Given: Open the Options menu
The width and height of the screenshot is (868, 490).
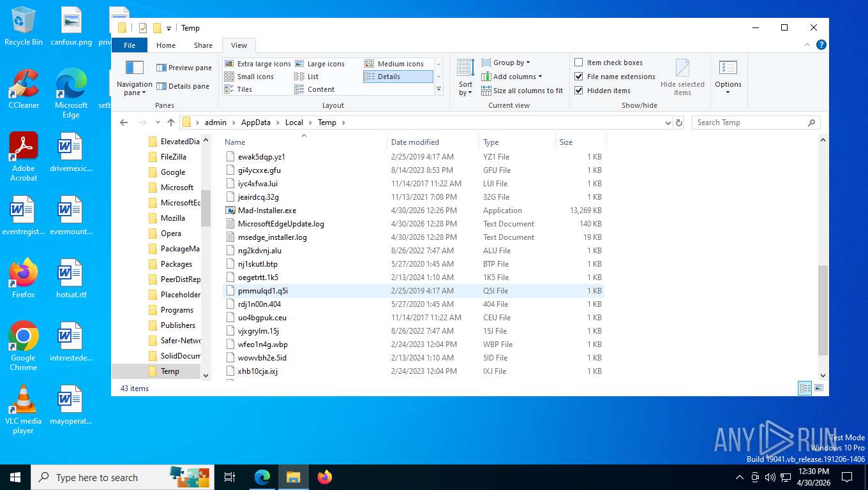Looking at the screenshot, I should pos(728,77).
